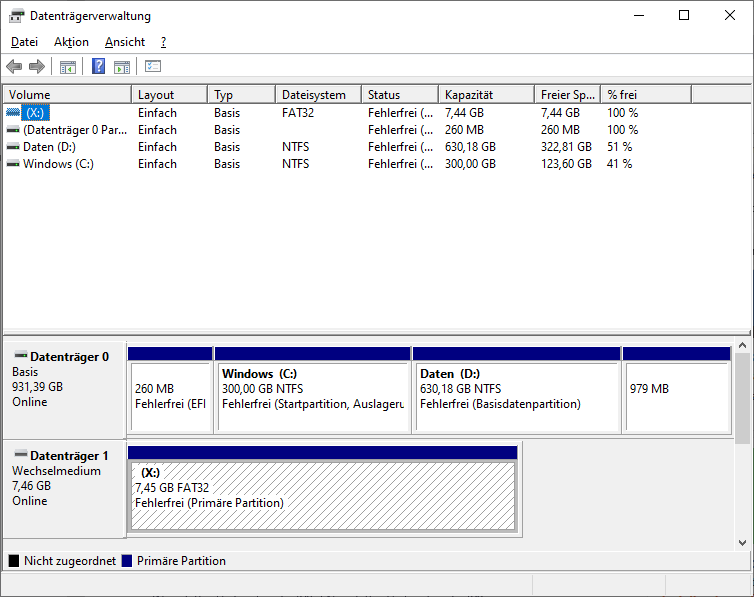
Task: Sort by the Status column header
Action: (x=400, y=95)
